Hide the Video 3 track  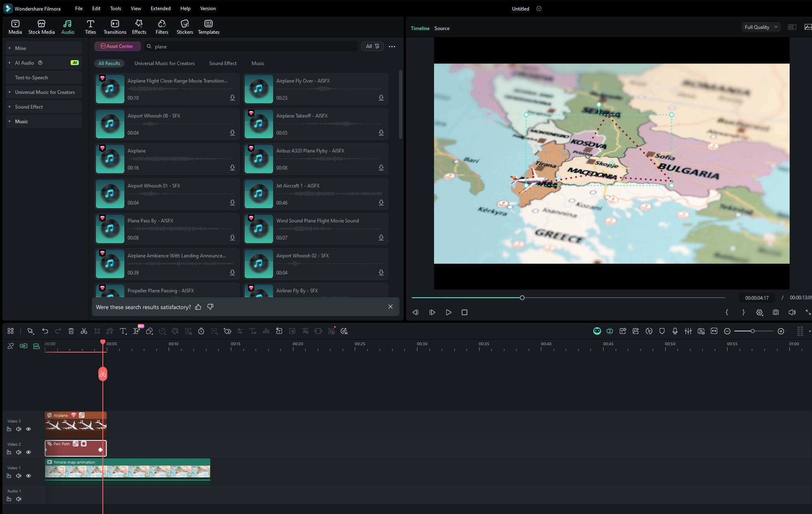tap(28, 429)
